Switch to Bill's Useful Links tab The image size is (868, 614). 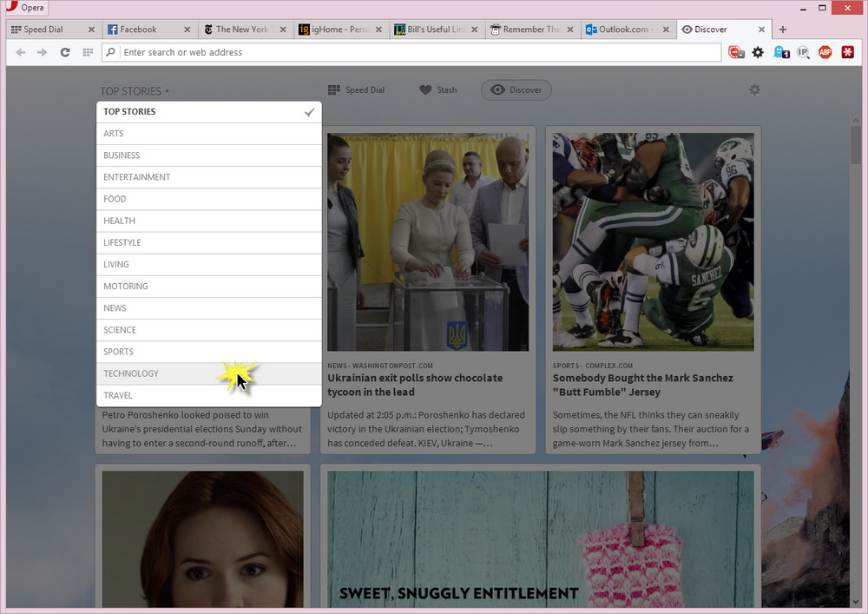[437, 30]
